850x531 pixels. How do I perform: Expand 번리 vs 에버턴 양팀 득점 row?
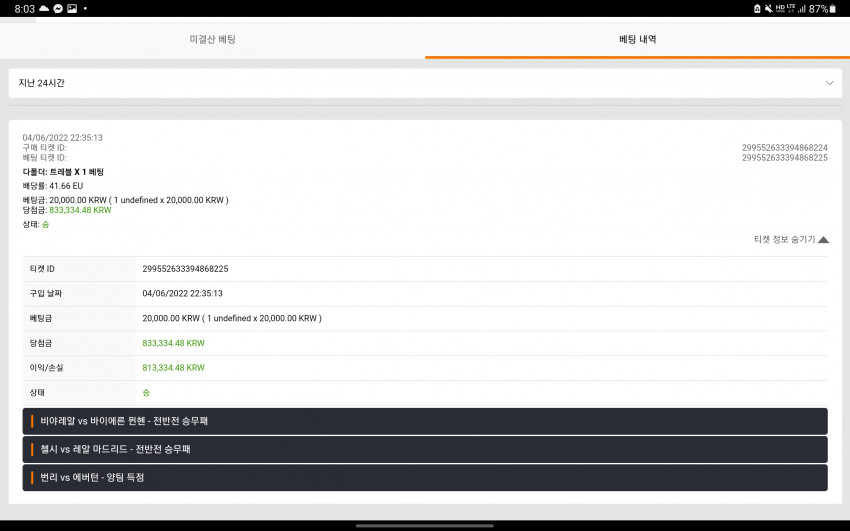click(x=425, y=477)
